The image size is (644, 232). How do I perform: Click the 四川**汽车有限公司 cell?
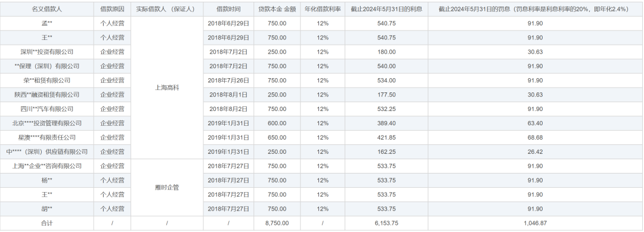[47, 109]
